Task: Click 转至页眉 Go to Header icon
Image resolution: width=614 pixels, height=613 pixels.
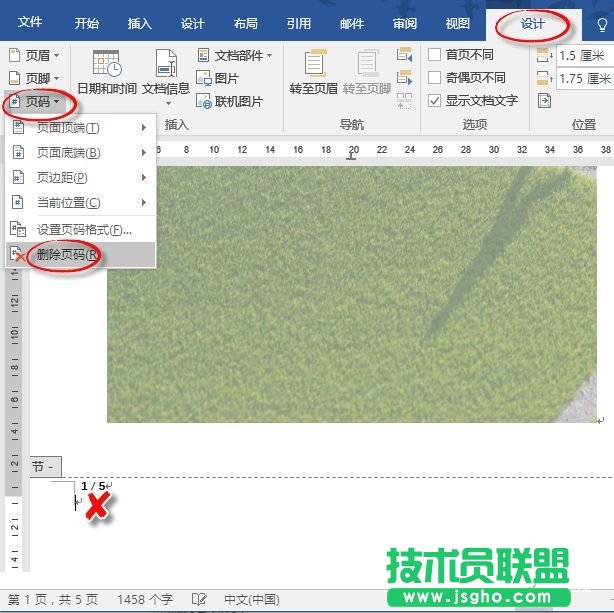Action: 315,66
